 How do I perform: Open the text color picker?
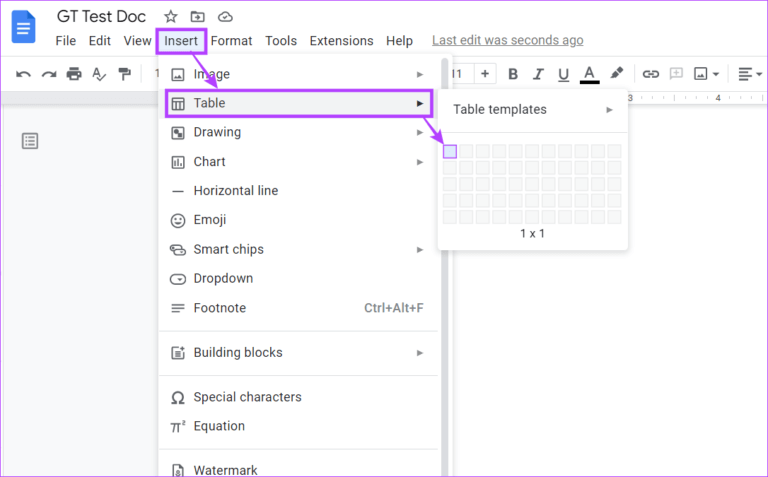pos(590,73)
